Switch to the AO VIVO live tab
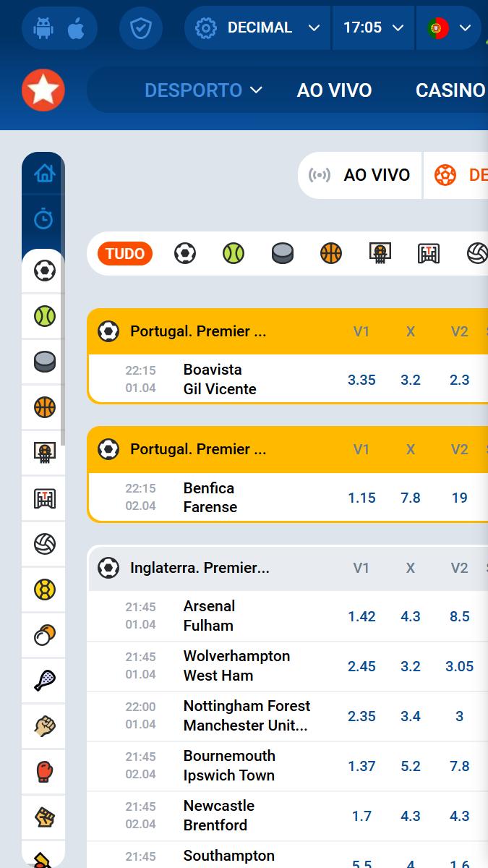 tap(360, 175)
